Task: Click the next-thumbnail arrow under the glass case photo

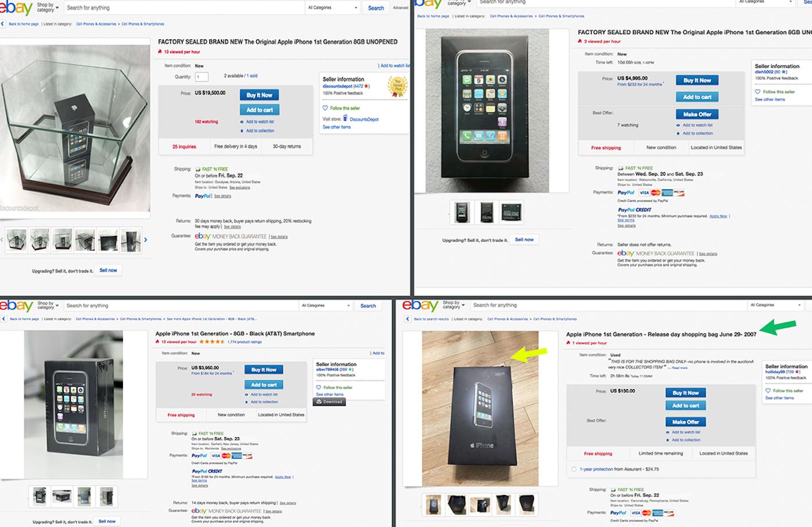Action: (x=146, y=239)
